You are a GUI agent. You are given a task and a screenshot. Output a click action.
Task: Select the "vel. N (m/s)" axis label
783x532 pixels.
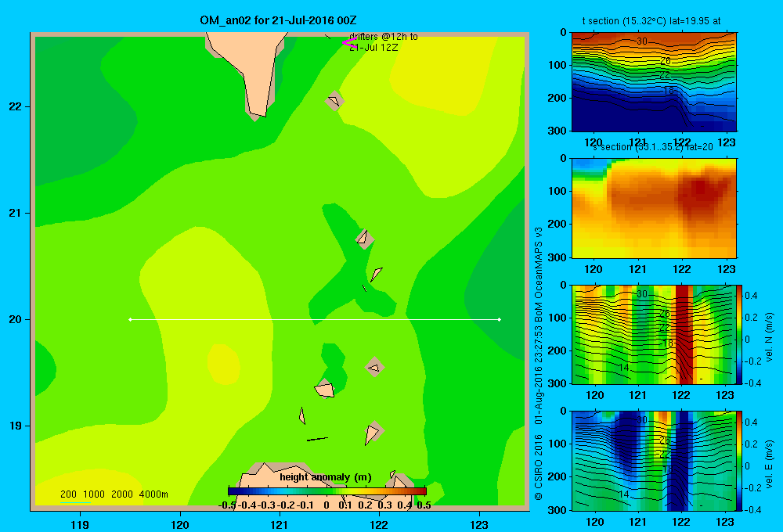(769, 337)
